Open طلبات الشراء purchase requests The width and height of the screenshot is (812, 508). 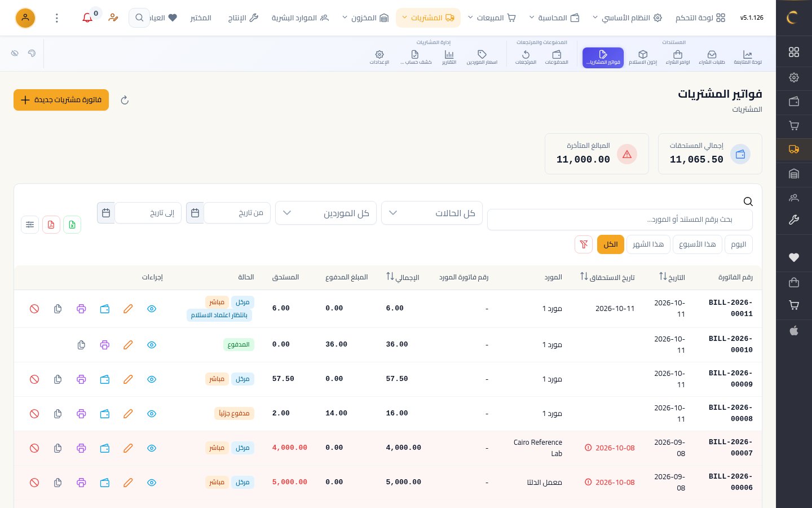712,57
